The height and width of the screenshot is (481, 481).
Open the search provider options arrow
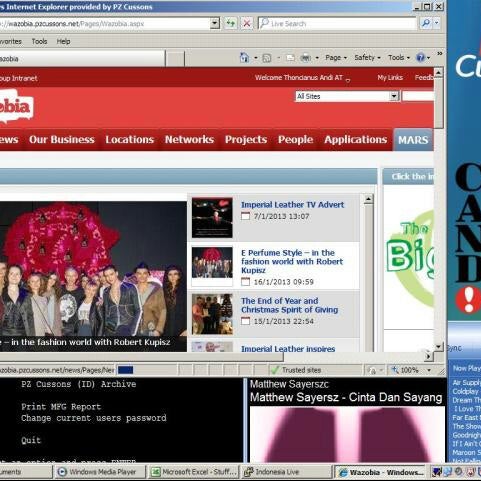[437, 23]
